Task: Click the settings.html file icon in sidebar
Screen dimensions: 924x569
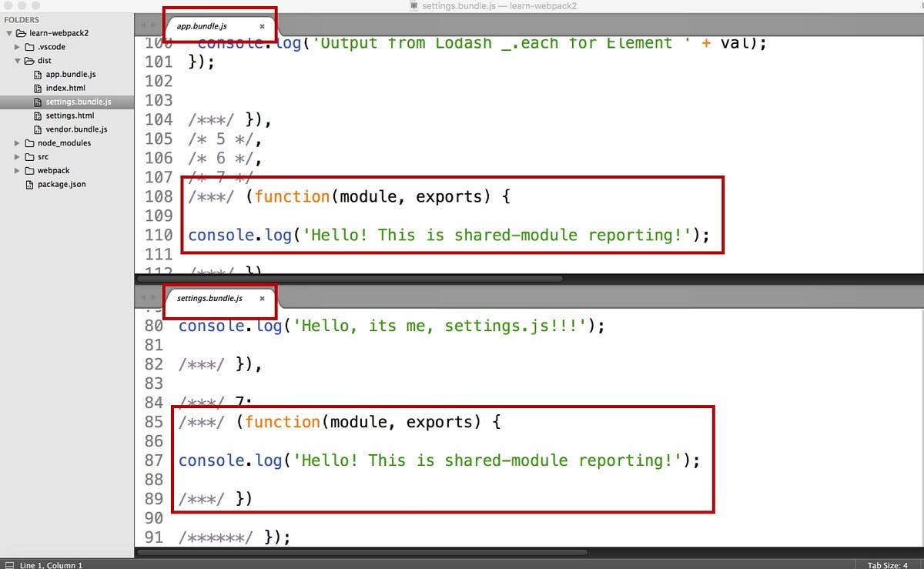Action: pos(36,115)
